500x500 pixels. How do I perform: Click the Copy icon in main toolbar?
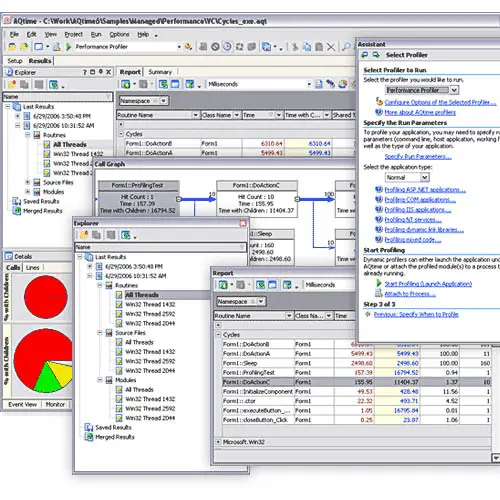tap(307, 47)
